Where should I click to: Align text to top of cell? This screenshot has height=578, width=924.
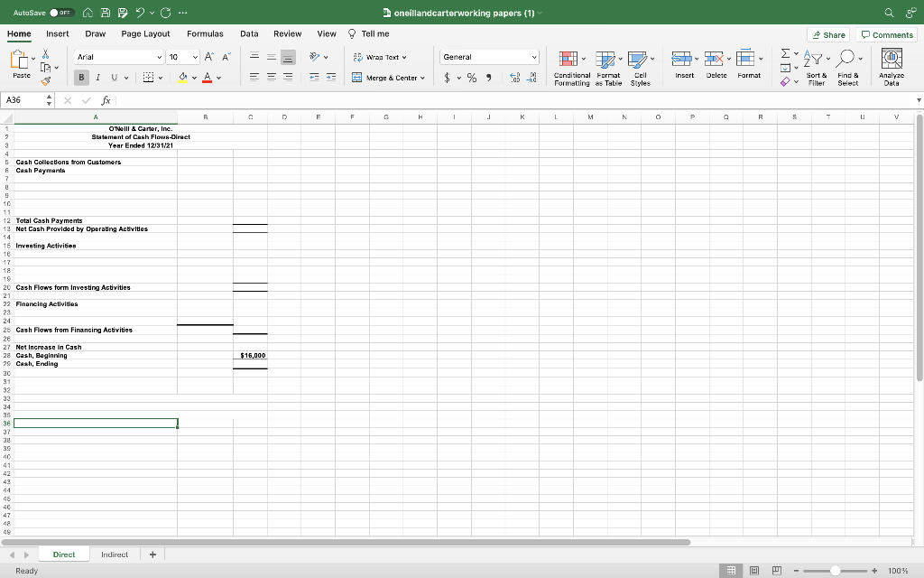[254, 57]
